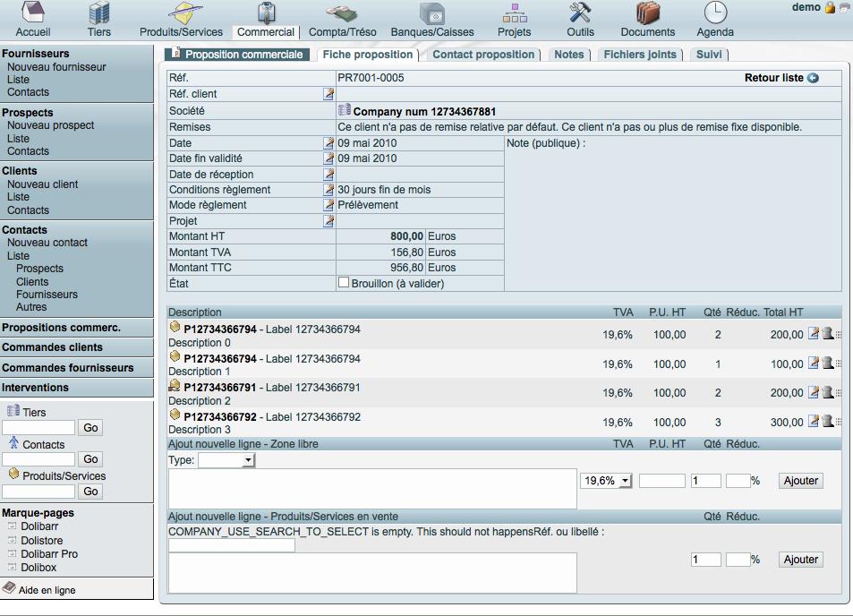853x616 pixels.
Task: Click Go button for Produits/Services search
Action: click(90, 492)
